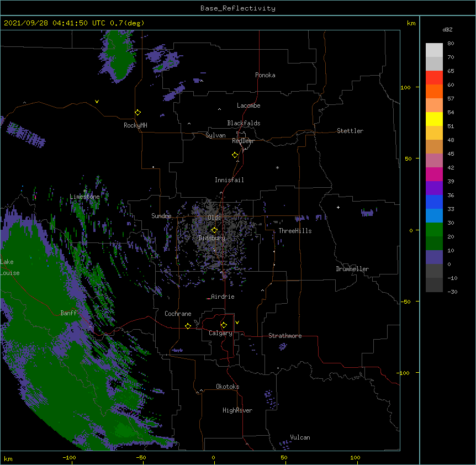Pick the blue 36 dBZ legend swatch
476x465 pixels.
(x=434, y=202)
